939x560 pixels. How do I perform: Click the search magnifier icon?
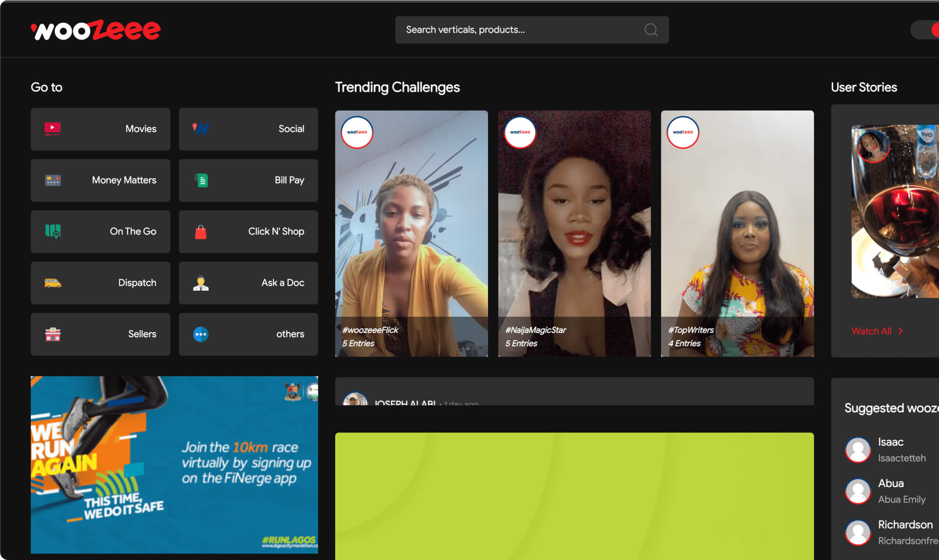coord(651,30)
